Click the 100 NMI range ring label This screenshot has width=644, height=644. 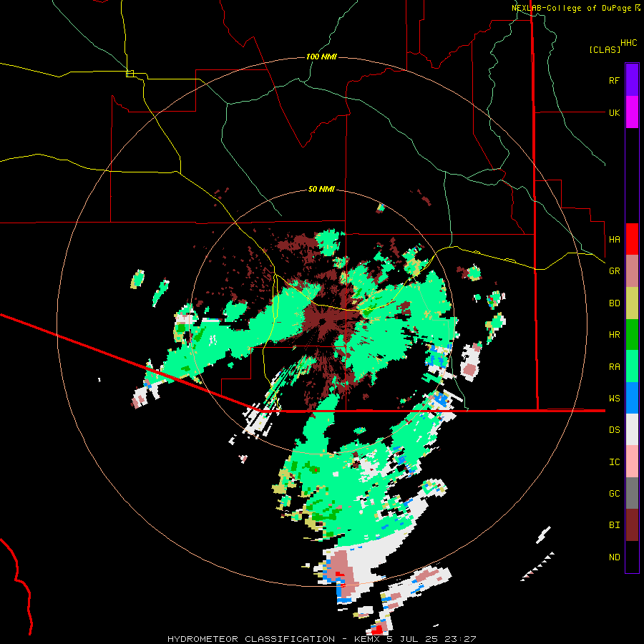tap(321, 57)
